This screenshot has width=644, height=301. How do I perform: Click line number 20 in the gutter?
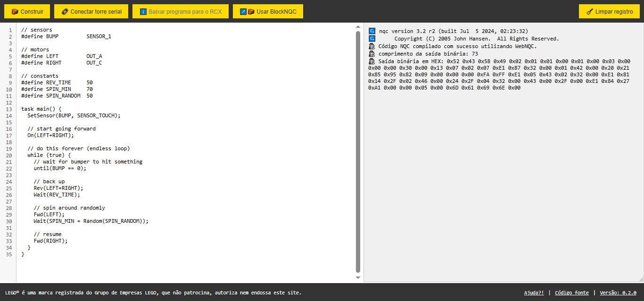(x=10, y=155)
